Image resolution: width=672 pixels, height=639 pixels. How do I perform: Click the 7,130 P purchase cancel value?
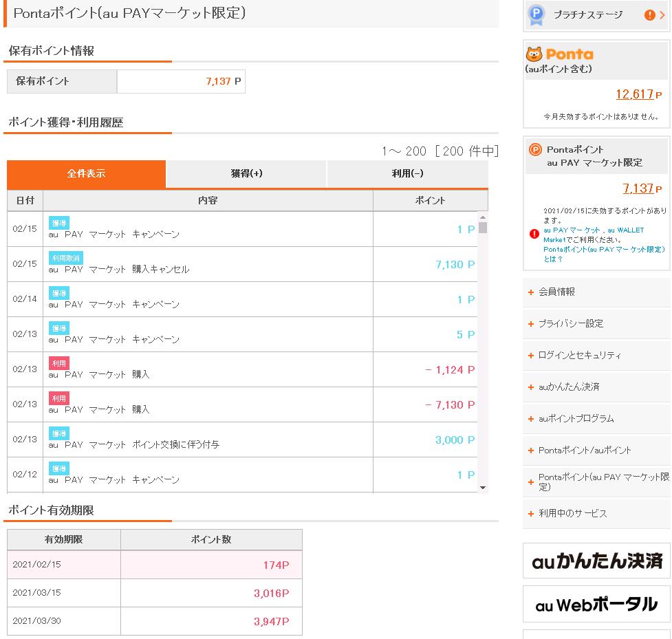pyautogui.click(x=455, y=264)
